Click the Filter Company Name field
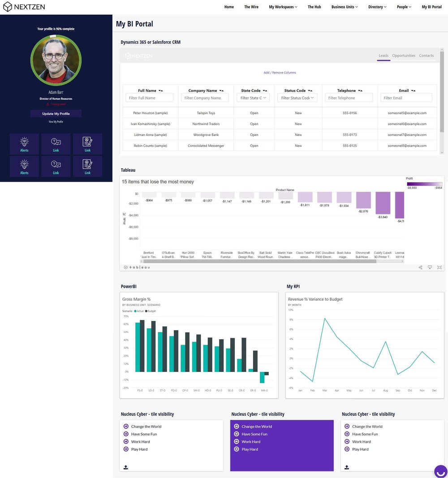 (x=205, y=98)
